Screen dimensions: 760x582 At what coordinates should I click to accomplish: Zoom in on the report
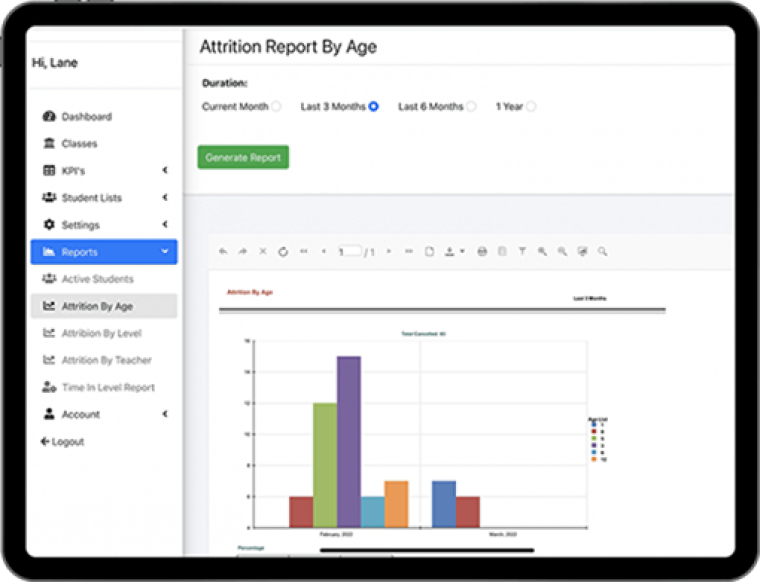[542, 251]
